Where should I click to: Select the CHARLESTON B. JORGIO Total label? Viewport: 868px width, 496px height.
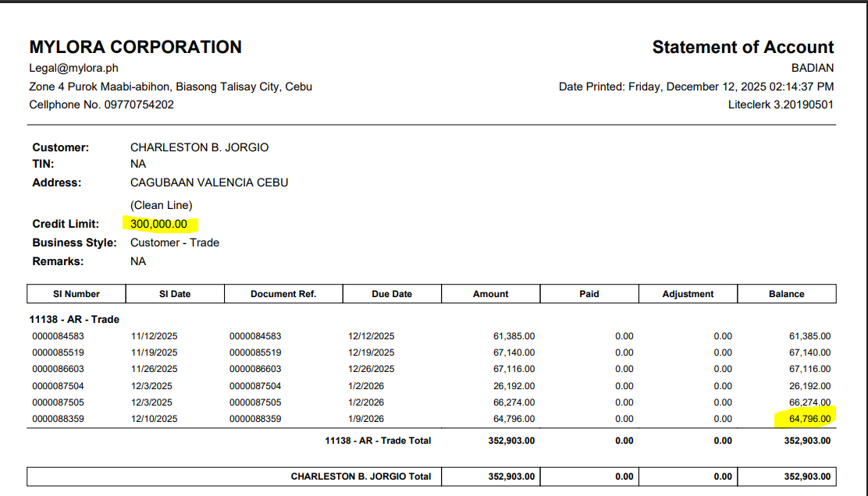pos(361,476)
